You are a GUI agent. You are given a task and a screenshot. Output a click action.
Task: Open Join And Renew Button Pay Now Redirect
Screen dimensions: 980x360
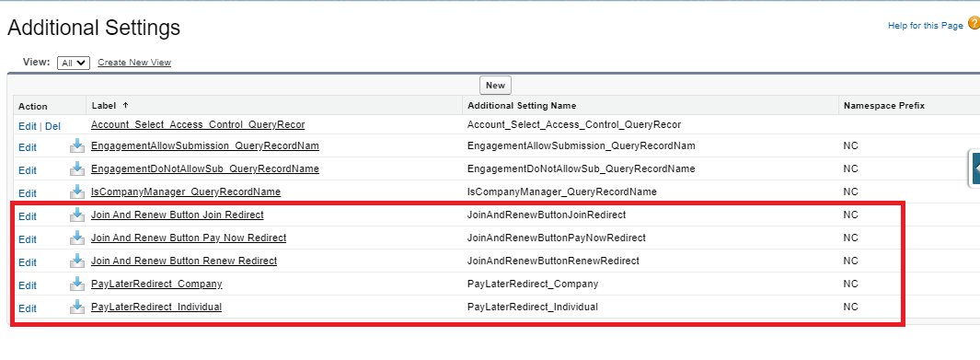coord(189,238)
